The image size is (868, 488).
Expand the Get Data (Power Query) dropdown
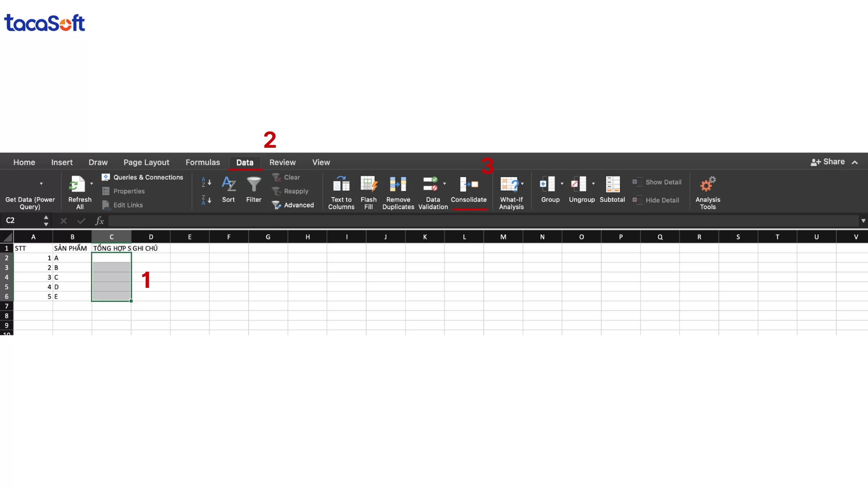41,183
